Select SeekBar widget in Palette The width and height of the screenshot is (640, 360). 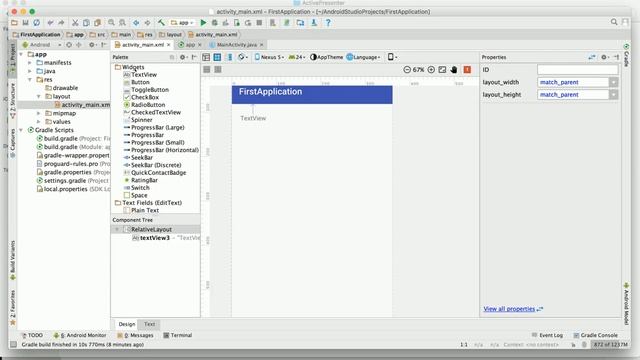(x=138, y=158)
